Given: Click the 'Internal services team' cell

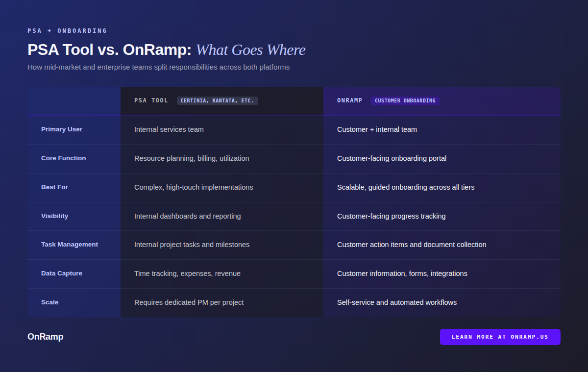Looking at the screenshot, I should click(x=169, y=129).
